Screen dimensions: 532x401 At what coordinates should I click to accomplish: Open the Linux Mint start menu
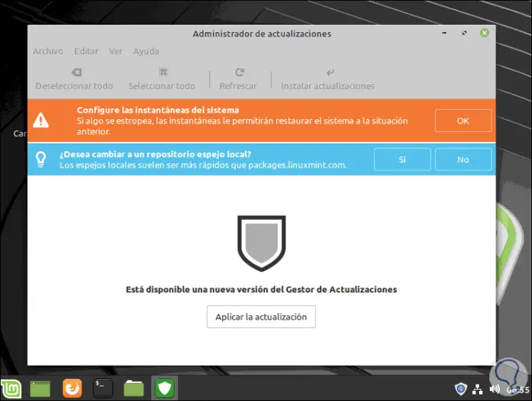click(x=13, y=388)
